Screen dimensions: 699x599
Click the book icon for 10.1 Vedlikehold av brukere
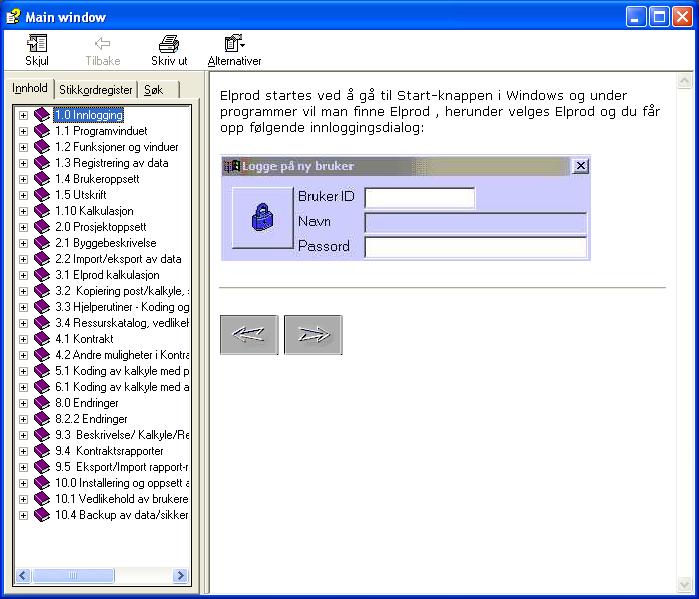pyautogui.click(x=41, y=499)
